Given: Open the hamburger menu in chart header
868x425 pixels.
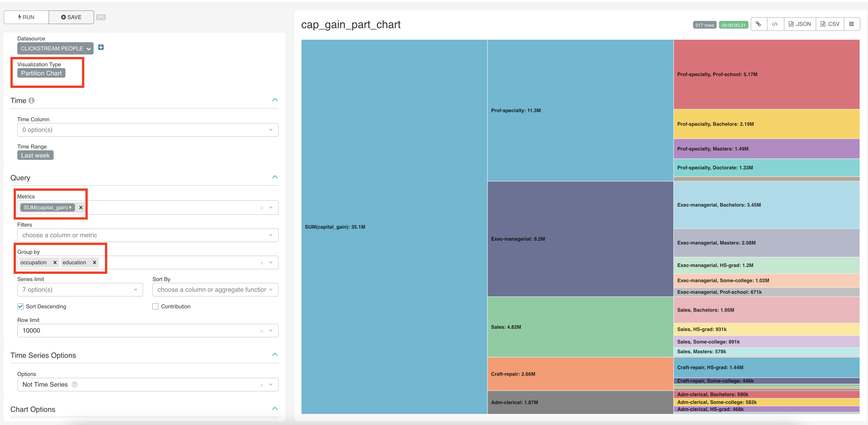Looking at the screenshot, I should (x=851, y=24).
